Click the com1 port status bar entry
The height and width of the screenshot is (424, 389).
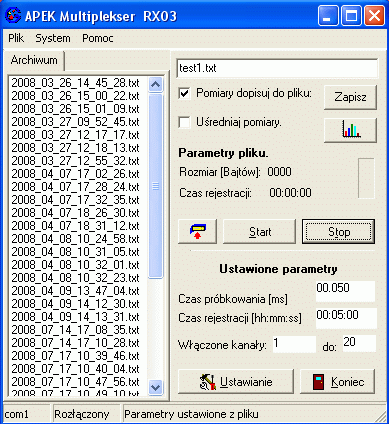coord(26,414)
